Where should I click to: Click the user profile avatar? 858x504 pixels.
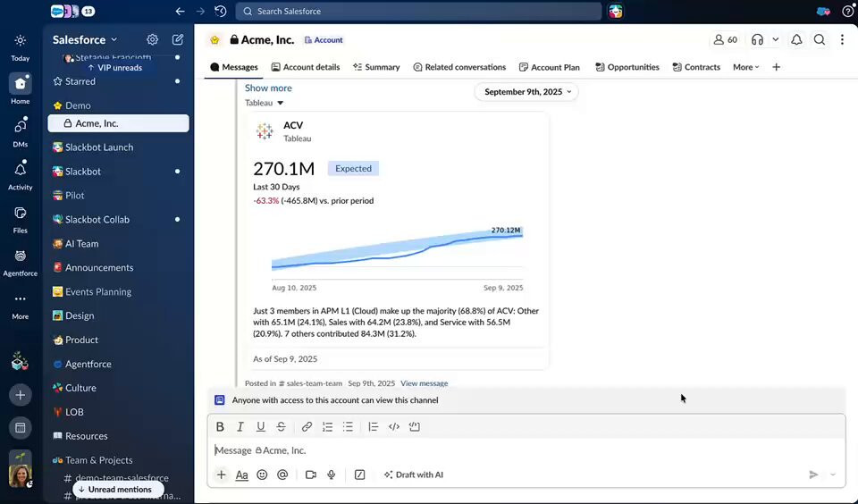tap(21, 475)
